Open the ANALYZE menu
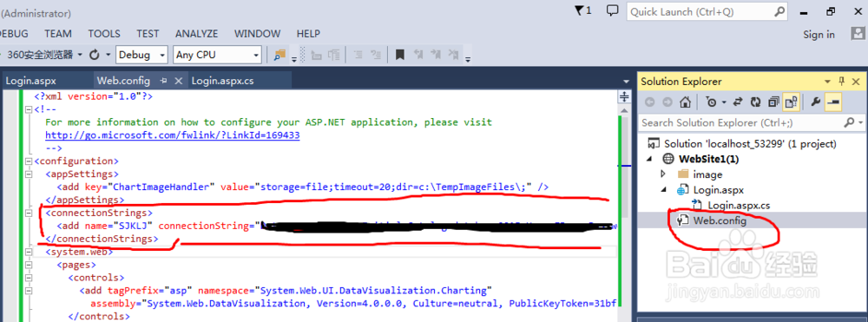The image size is (868, 322). click(x=196, y=34)
